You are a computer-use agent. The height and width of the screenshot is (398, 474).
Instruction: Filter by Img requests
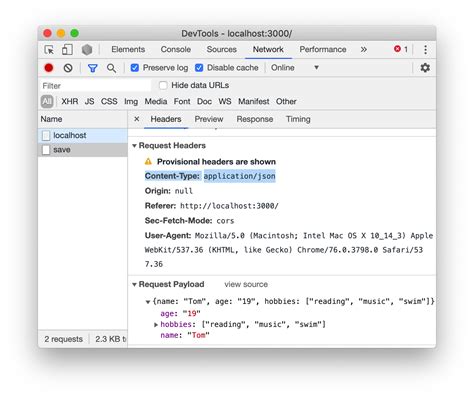pos(131,101)
